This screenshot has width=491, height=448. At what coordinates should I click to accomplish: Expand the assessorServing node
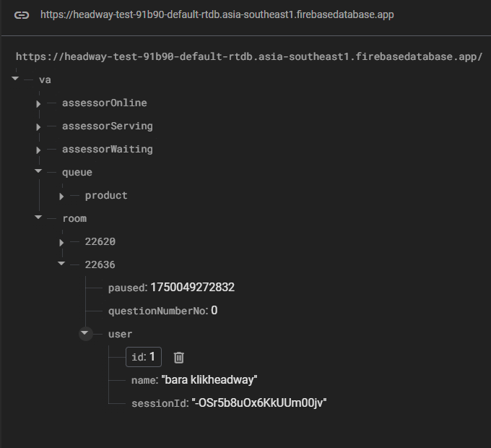coord(38,126)
